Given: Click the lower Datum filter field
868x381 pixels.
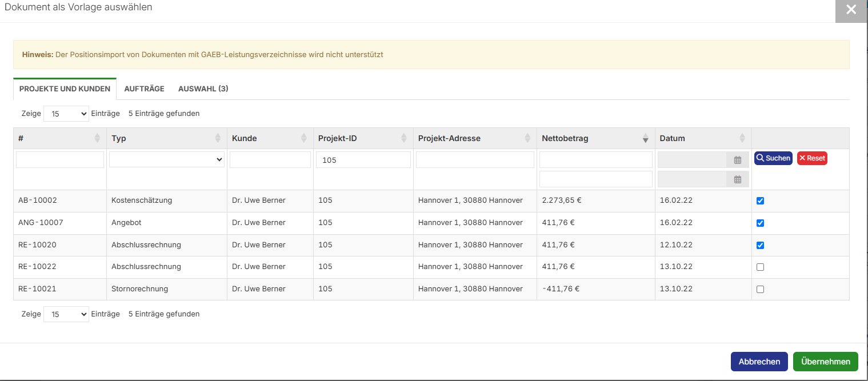Looking at the screenshot, I should [x=692, y=179].
